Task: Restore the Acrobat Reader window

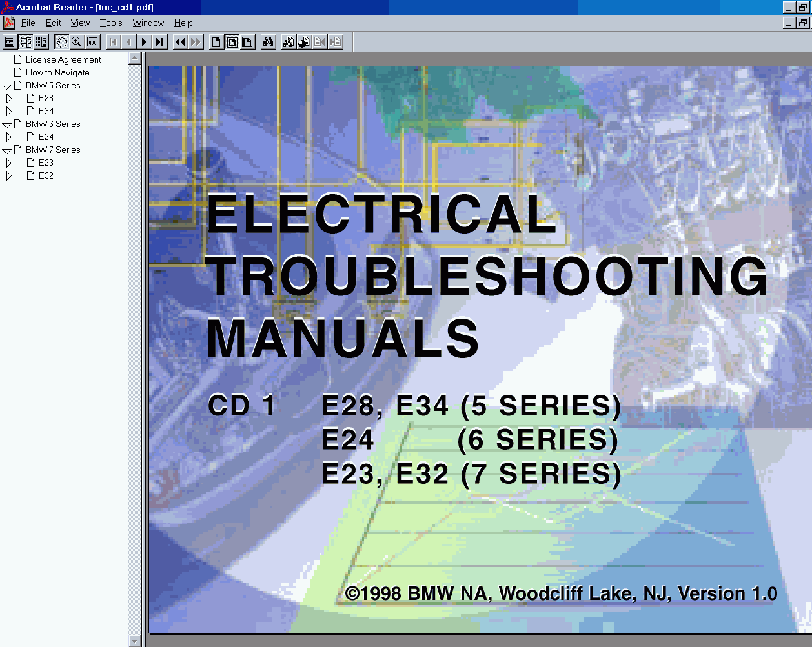Action: [x=802, y=7]
